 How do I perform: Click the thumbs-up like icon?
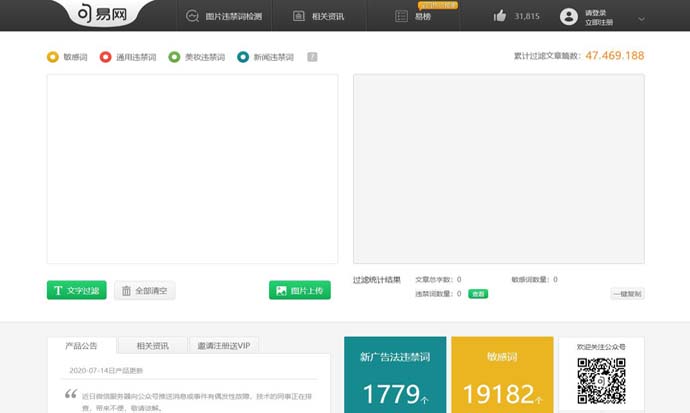(500, 16)
